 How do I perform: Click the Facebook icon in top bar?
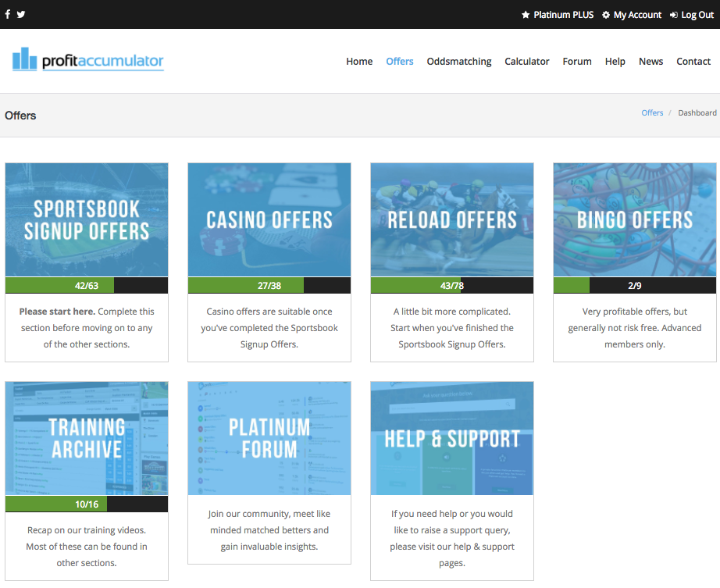click(8, 14)
